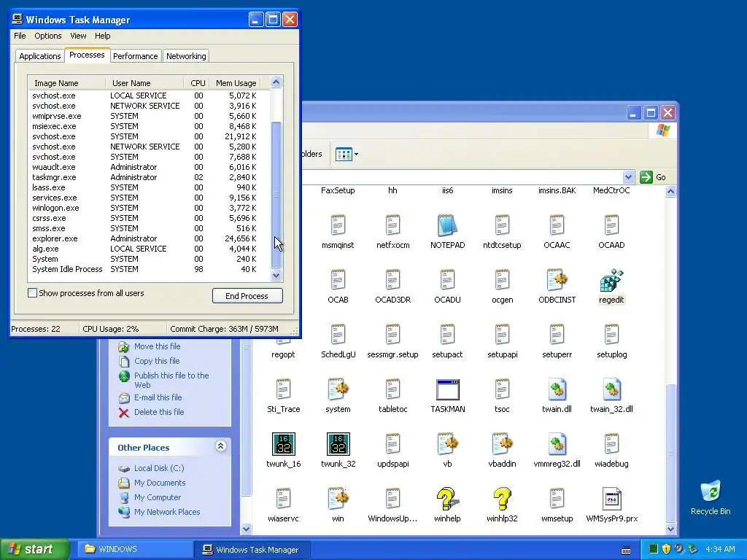The height and width of the screenshot is (560, 747).
Task: Select the explorer.exe process row
Action: coord(149,238)
